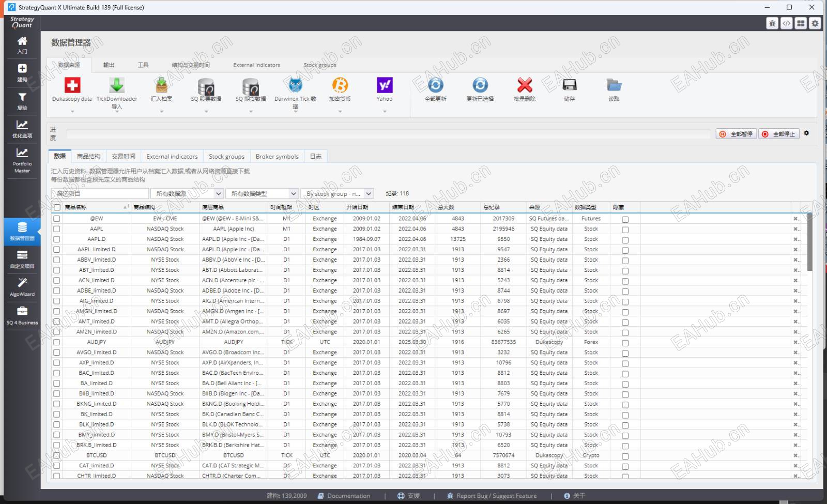Viewport: 827px width, 504px height.
Task: Open AlgoWizard from the left sidebar
Action: coord(22,287)
